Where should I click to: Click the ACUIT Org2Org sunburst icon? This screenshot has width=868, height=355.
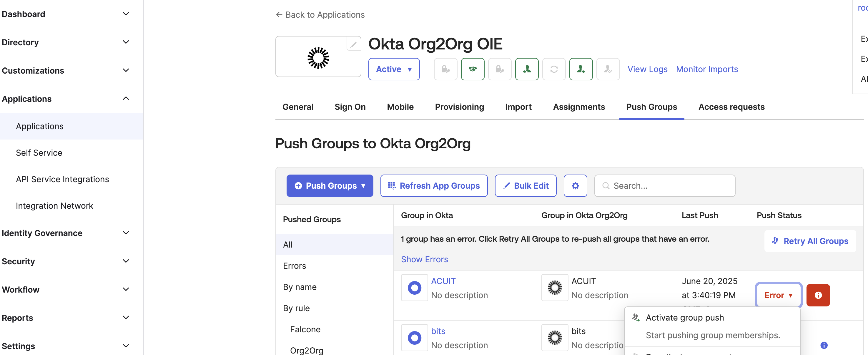[555, 288]
